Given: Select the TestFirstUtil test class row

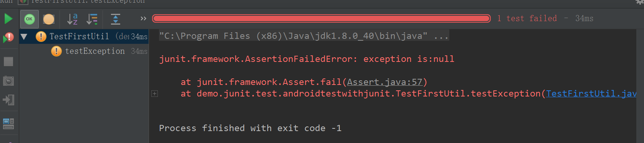Looking at the screenshot, I should tap(84, 37).
